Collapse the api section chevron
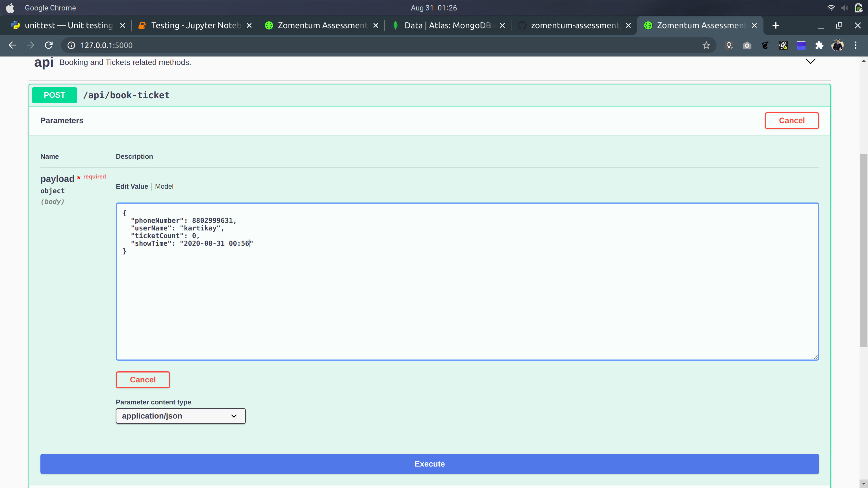The height and width of the screenshot is (488, 868). click(810, 61)
